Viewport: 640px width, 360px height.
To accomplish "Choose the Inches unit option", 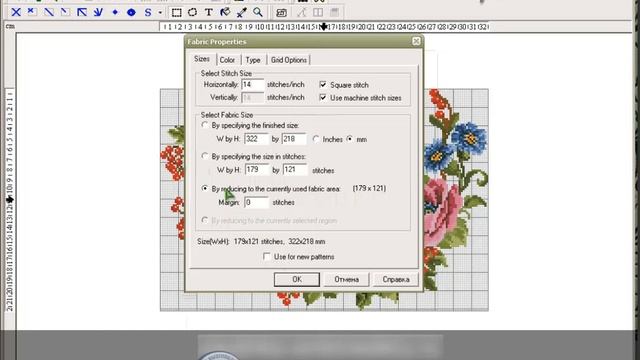I will (316, 139).
